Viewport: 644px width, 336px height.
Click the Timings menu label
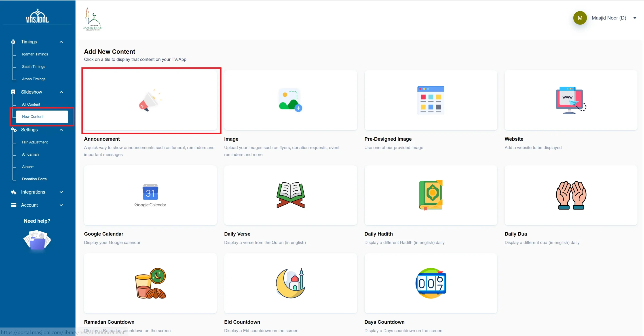29,42
